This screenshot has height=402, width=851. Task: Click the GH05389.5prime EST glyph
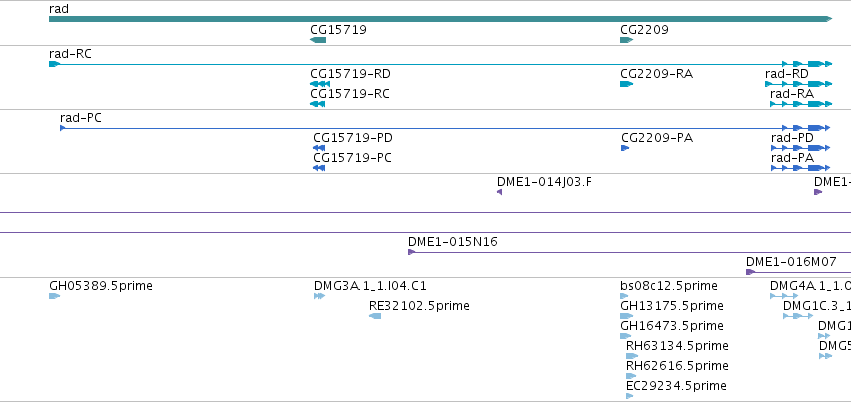pyautogui.click(x=54, y=296)
